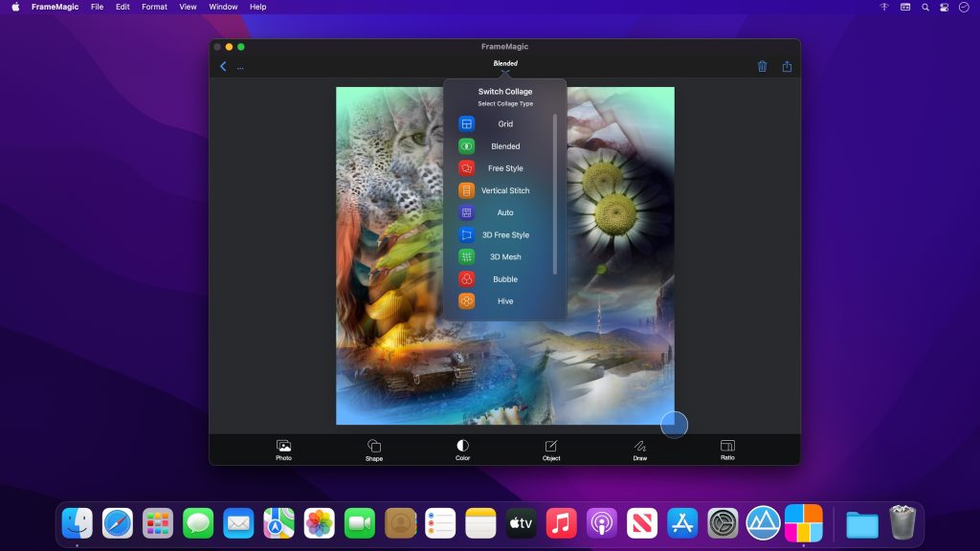Image resolution: width=980 pixels, height=551 pixels.
Task: Click the trash delete button
Action: point(762,66)
